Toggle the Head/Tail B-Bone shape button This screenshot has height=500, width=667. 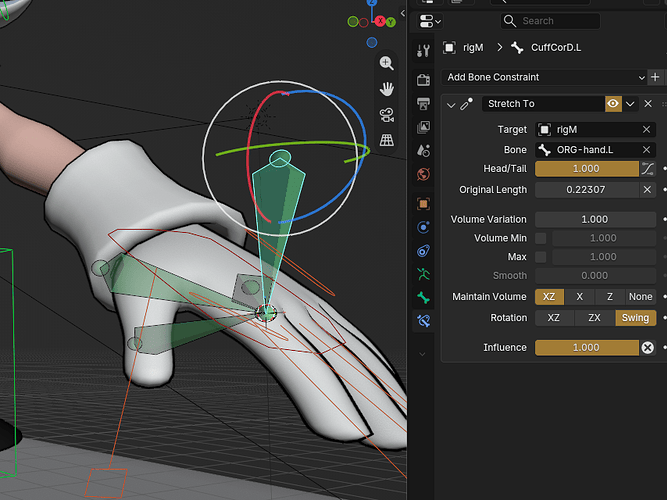click(647, 169)
